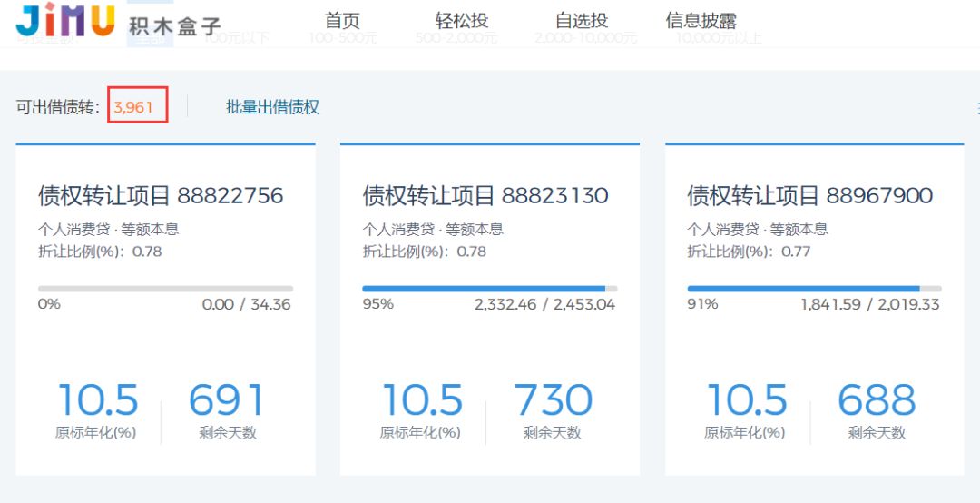The width and height of the screenshot is (980, 503).
Task: Click 折让比例 0.77 text
Action: point(749,251)
